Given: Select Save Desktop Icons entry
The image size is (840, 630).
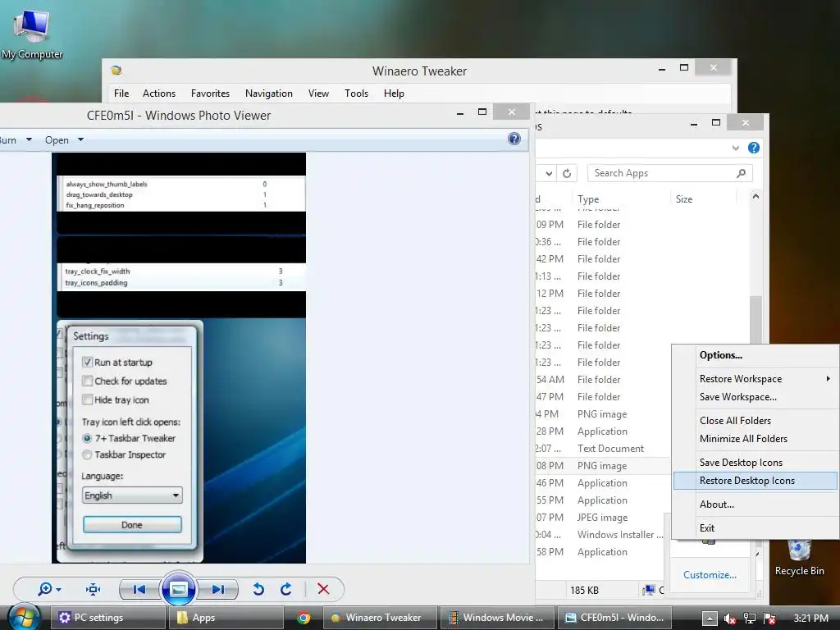Looking at the screenshot, I should coord(756,463).
